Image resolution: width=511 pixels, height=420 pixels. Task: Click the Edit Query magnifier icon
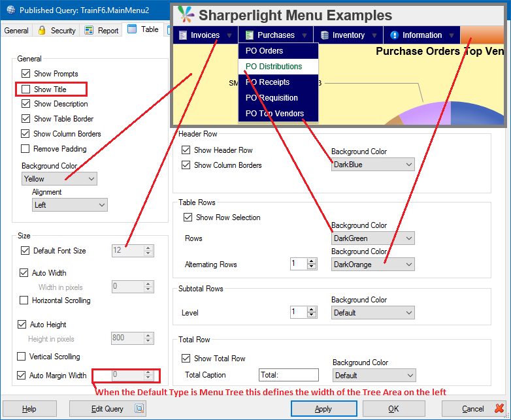coord(139,409)
